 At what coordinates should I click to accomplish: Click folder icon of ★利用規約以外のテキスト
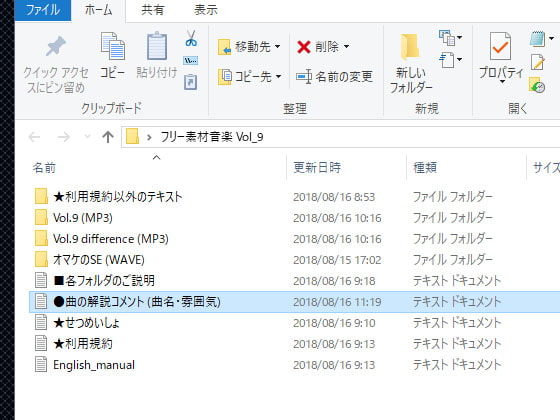coord(41,196)
